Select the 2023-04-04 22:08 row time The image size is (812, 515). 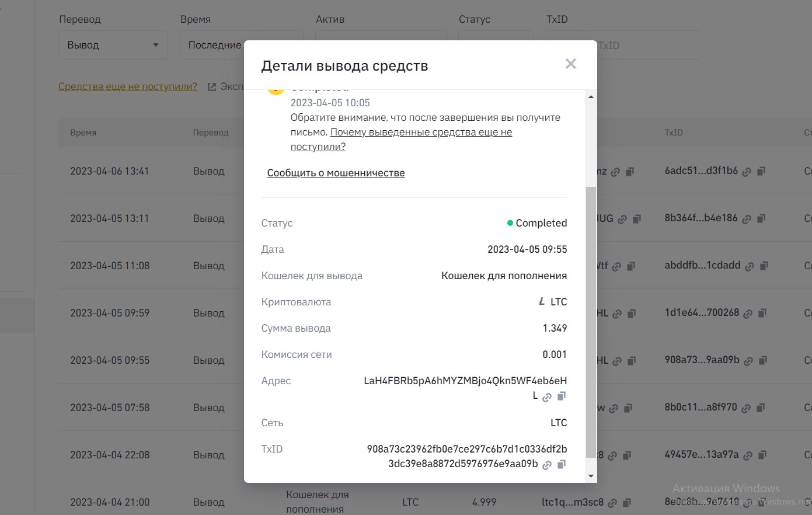(x=110, y=455)
